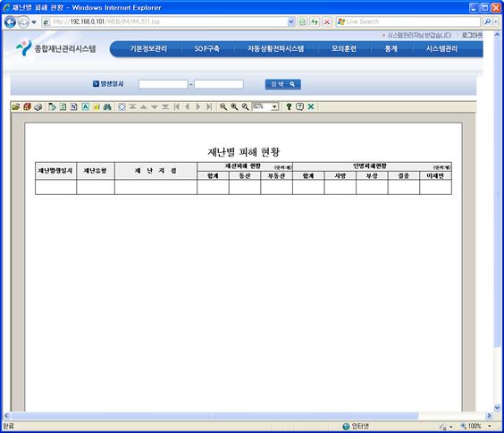
Task: Open the Live Search options dropdown
Action: [x=496, y=21]
